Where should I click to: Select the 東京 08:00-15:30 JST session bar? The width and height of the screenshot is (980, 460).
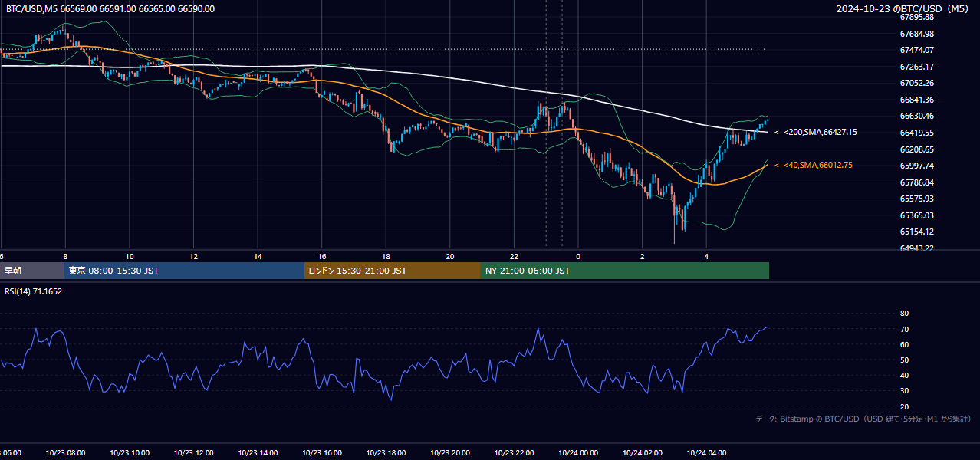pos(184,271)
